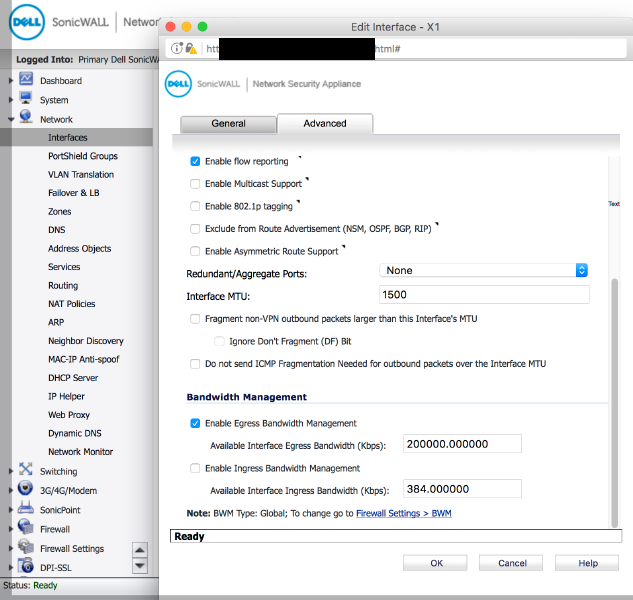Switch to the General tab

tap(228, 124)
